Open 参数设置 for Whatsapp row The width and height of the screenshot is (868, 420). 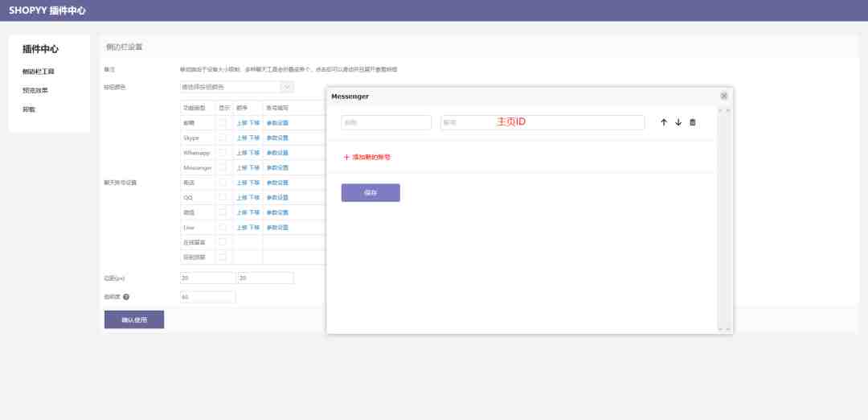click(x=277, y=153)
